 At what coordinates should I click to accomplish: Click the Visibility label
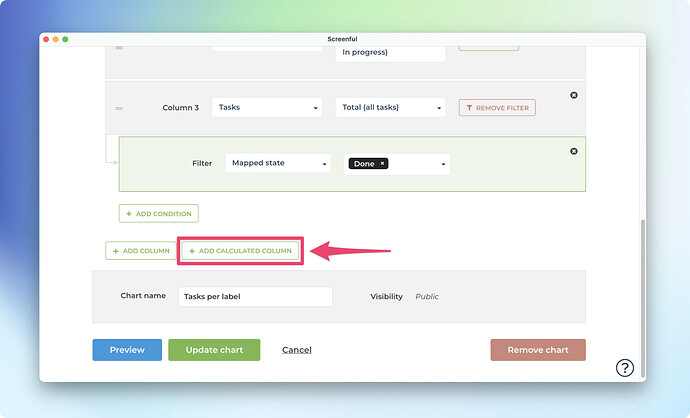click(x=386, y=297)
